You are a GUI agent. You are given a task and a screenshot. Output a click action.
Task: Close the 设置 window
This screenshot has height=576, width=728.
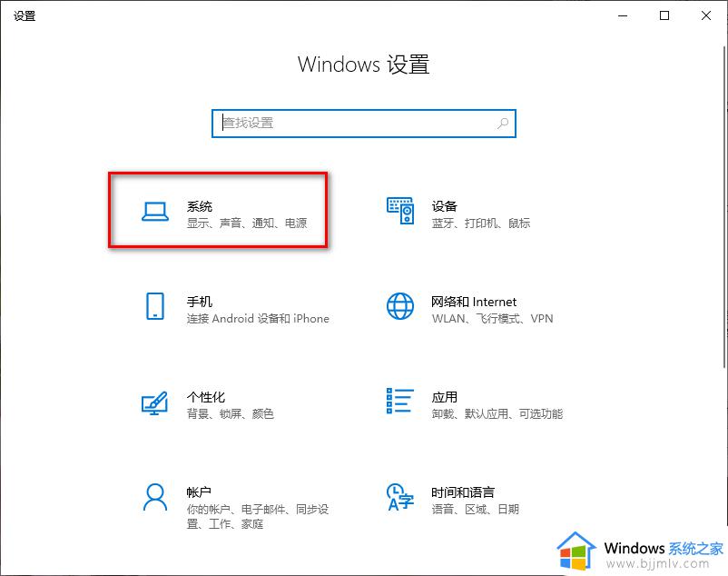(706, 15)
